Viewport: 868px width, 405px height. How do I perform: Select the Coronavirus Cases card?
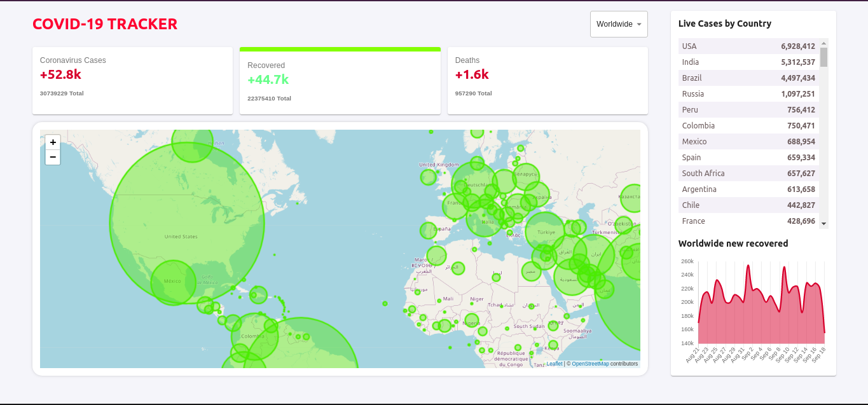pos(132,81)
